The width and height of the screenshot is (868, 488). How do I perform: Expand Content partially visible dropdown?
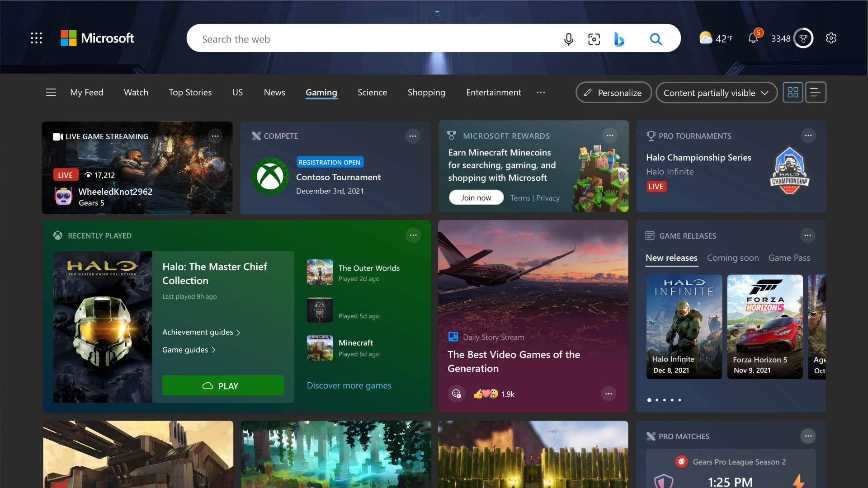point(716,93)
